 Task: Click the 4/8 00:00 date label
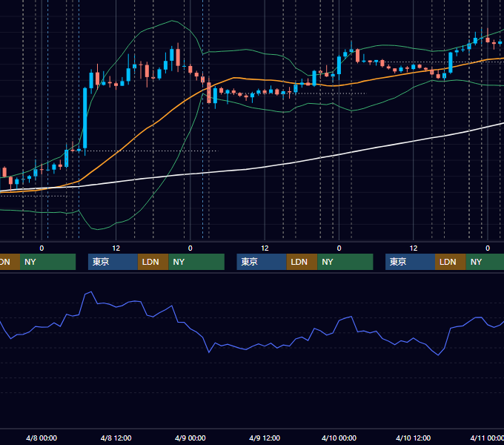pos(42,438)
